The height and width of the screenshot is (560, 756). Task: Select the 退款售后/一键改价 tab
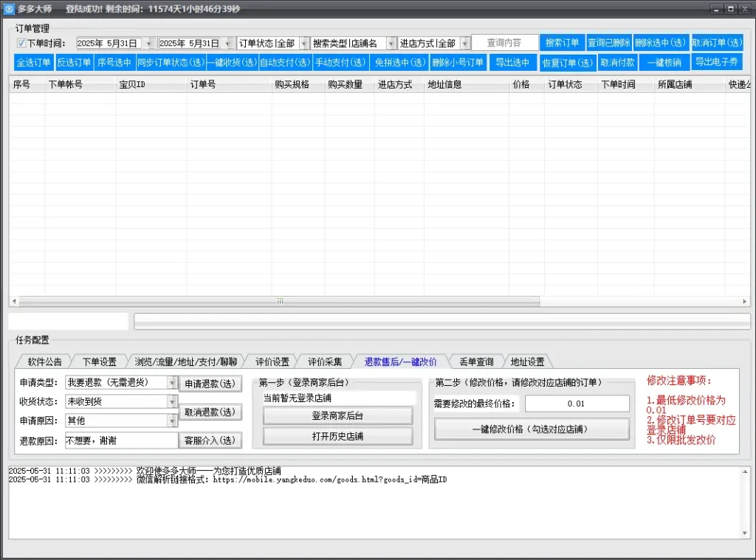point(401,362)
